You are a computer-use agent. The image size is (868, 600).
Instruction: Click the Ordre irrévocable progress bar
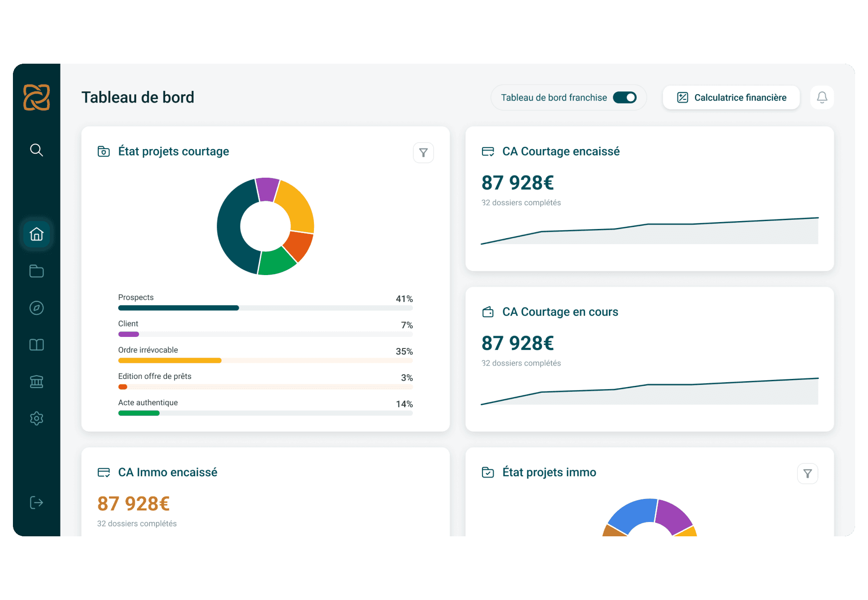click(265, 360)
